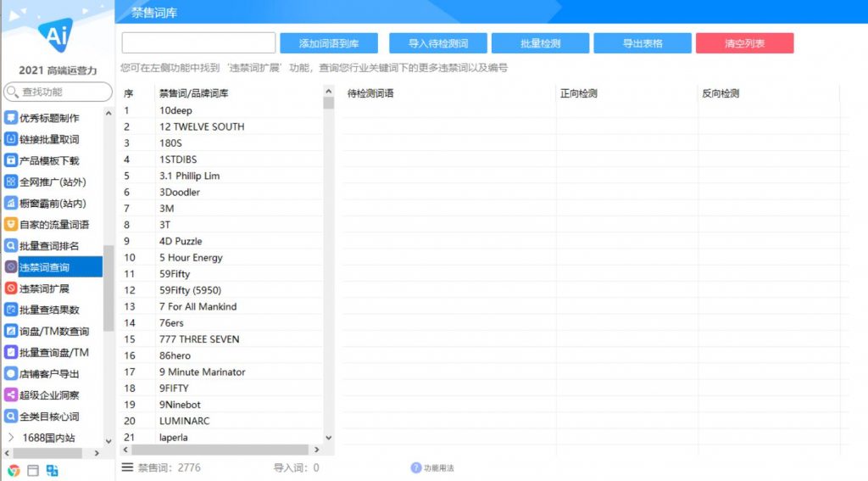This screenshot has height=481, width=868.
Task: Select the row '3Doodler'
Action: pos(221,192)
